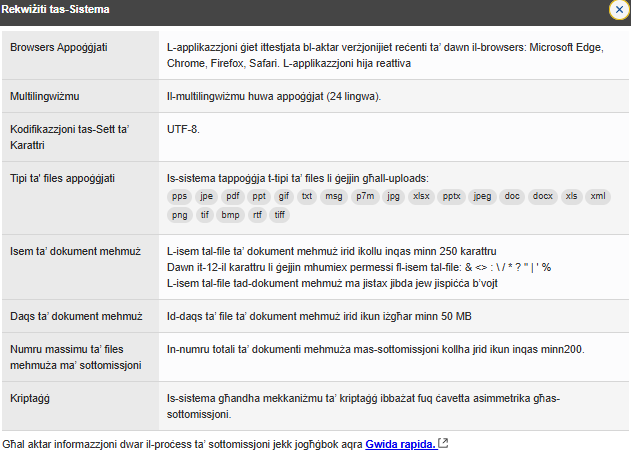Click the 250 karattru file name rule
631x460 pixels.
(332, 252)
